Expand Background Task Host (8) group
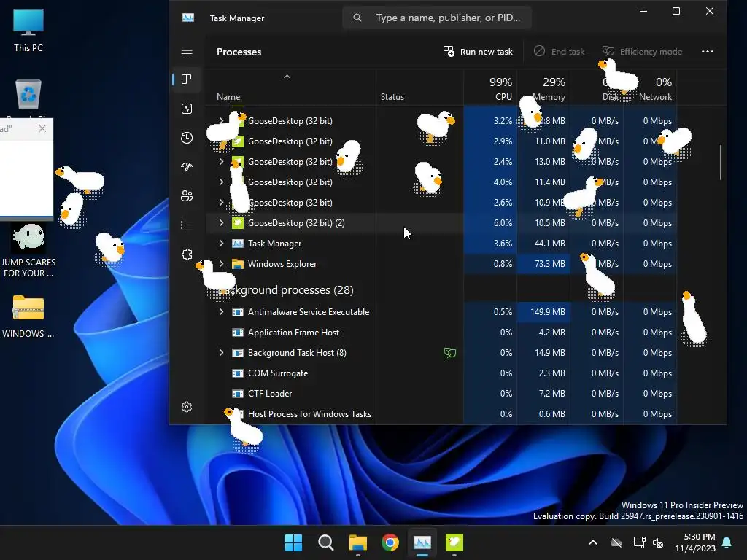747x560 pixels. pos(221,353)
